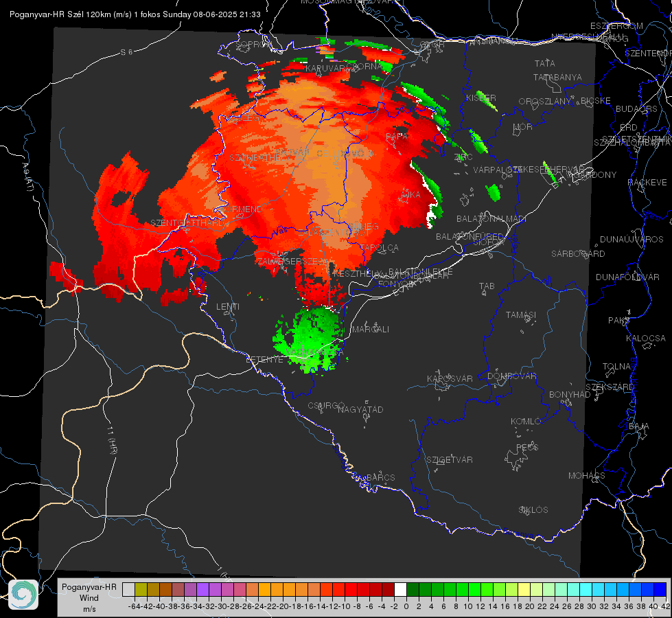The height and width of the screenshot is (618, 672).
Task: Click the MARCALI town label
Action: 370,330
